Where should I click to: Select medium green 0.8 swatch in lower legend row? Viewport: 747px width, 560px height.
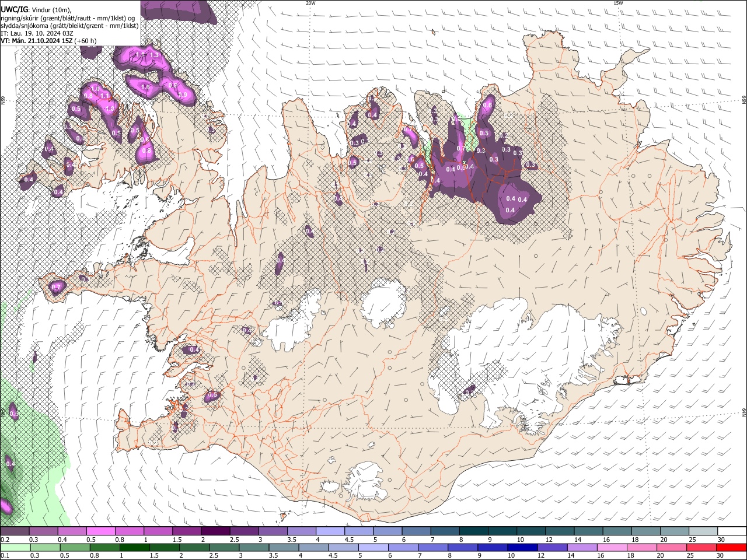click(x=104, y=547)
